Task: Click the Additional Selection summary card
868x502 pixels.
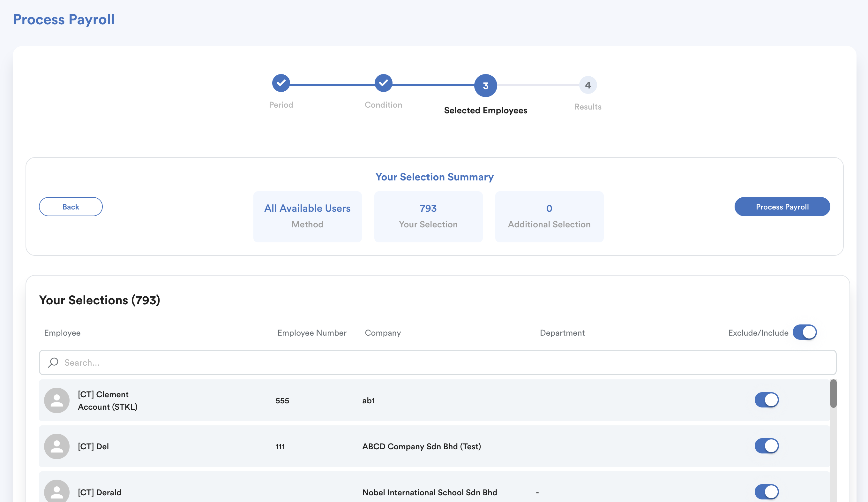Action: (549, 217)
